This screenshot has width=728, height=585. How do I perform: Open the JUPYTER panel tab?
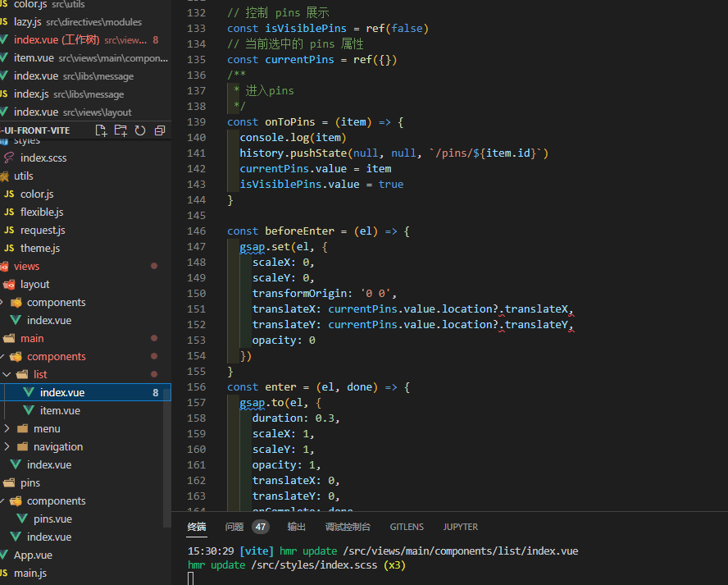coord(461,527)
